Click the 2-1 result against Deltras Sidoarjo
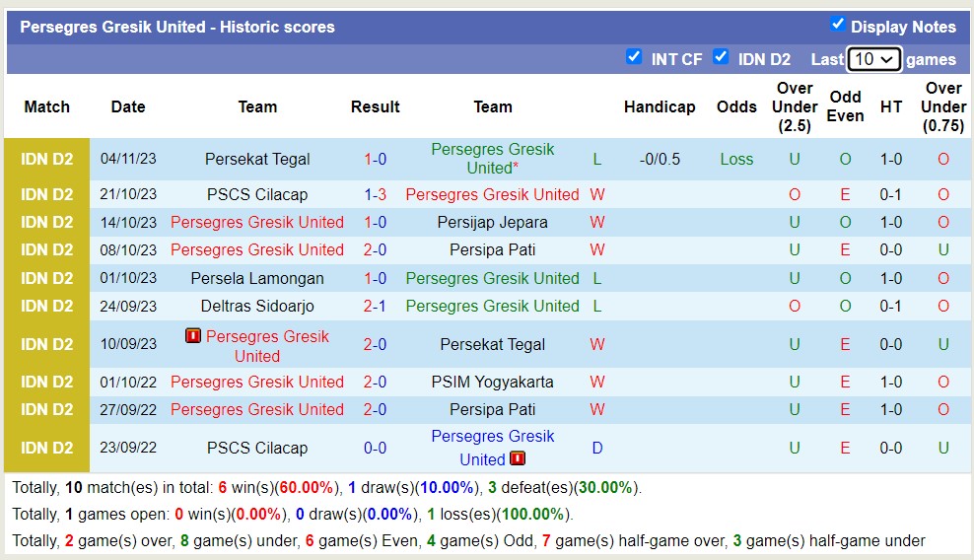 [376, 306]
